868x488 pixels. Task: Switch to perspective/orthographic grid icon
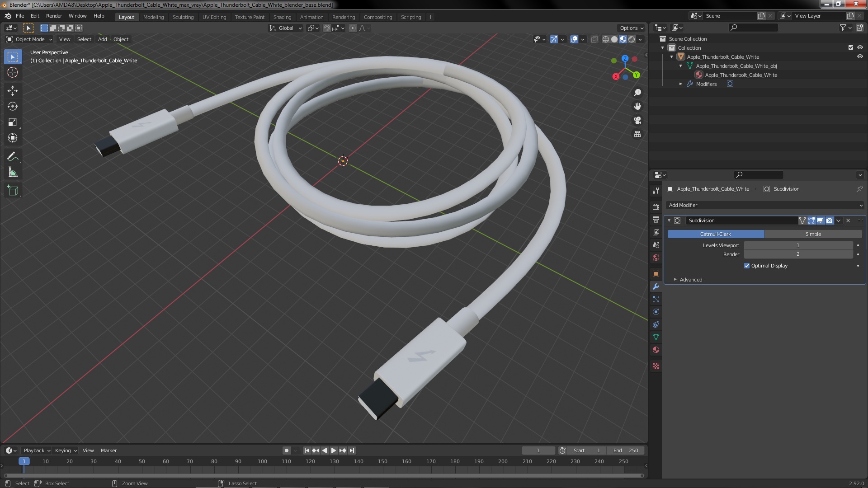click(x=637, y=134)
